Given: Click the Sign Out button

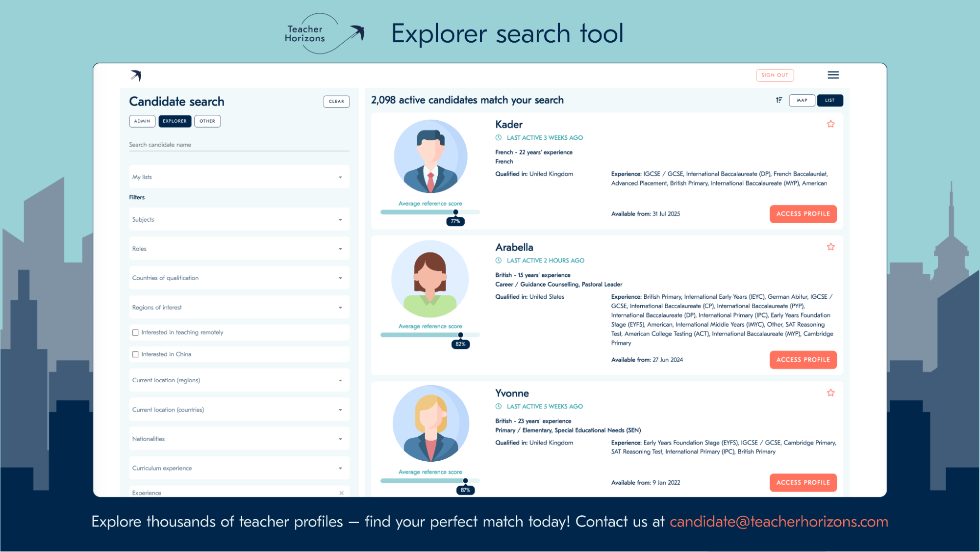Looking at the screenshot, I should (775, 75).
